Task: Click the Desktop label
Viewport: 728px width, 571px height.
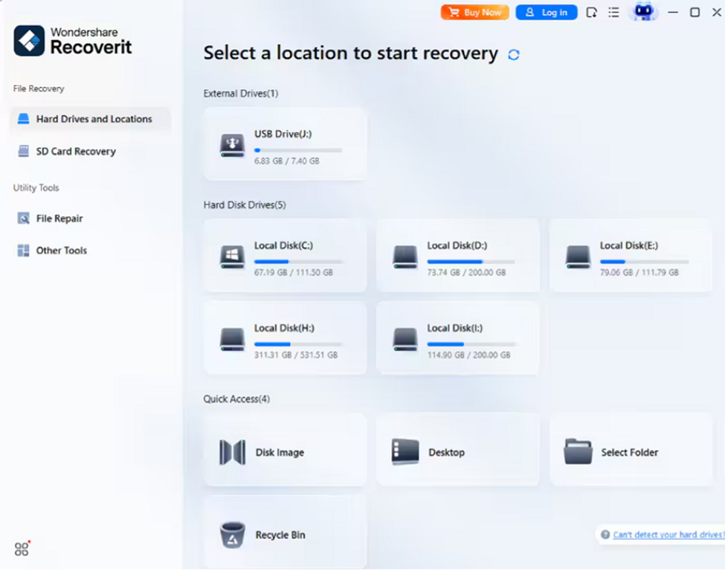Action: coord(448,454)
